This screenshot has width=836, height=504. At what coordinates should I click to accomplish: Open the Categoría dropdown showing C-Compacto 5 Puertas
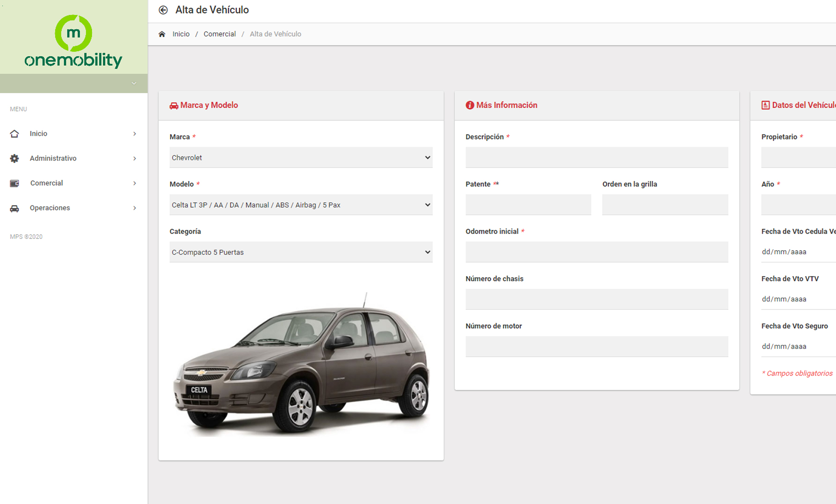click(x=301, y=252)
